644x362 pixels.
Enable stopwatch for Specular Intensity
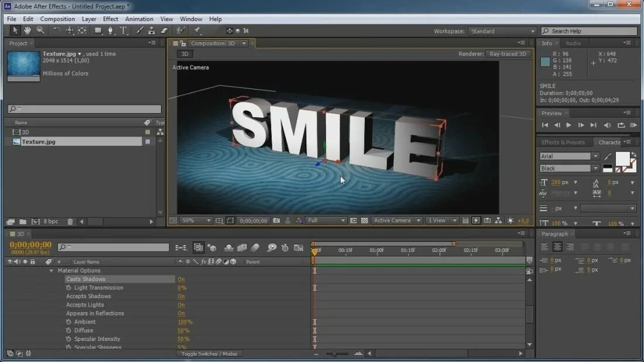68,339
